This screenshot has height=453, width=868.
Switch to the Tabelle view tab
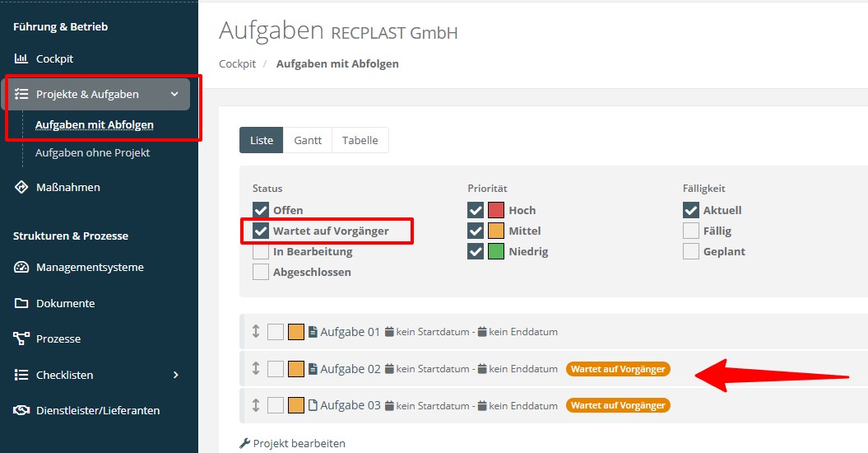pyautogui.click(x=360, y=140)
